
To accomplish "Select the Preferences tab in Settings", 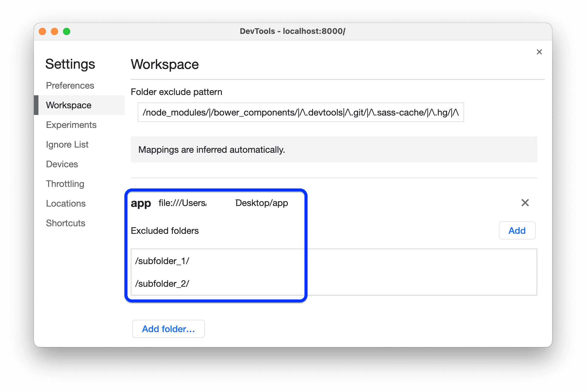I will pos(71,85).
